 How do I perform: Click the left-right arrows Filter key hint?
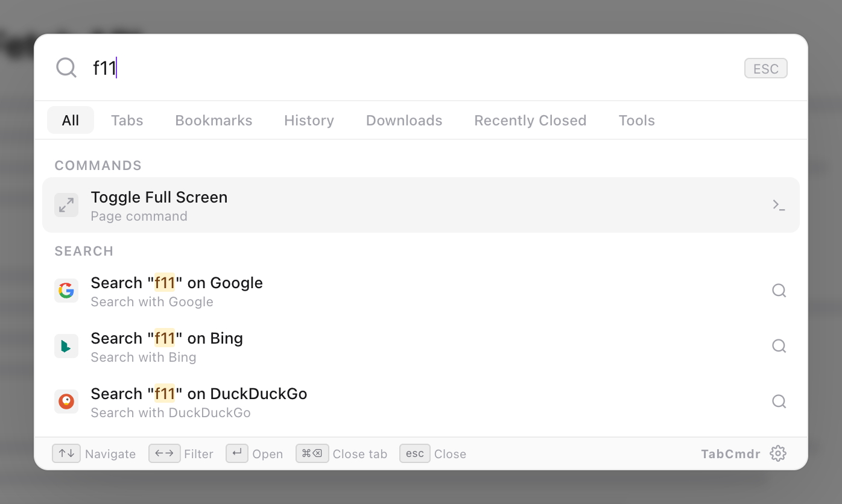tap(165, 453)
